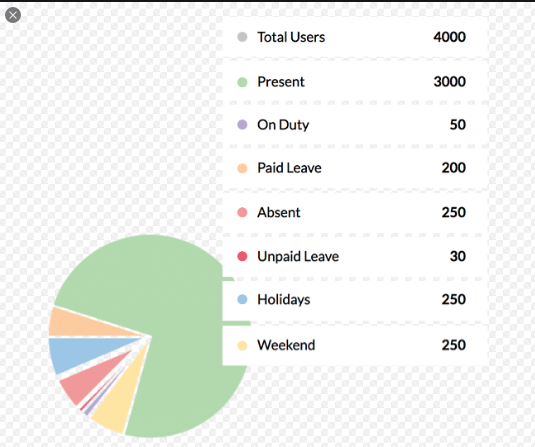The image size is (535, 447).
Task: Select the Absent legend label
Action: 279,212
